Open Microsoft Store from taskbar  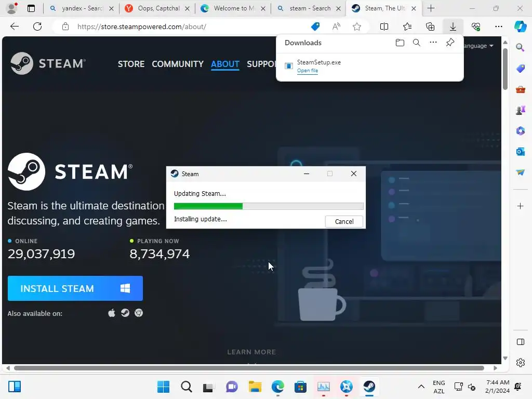300,387
